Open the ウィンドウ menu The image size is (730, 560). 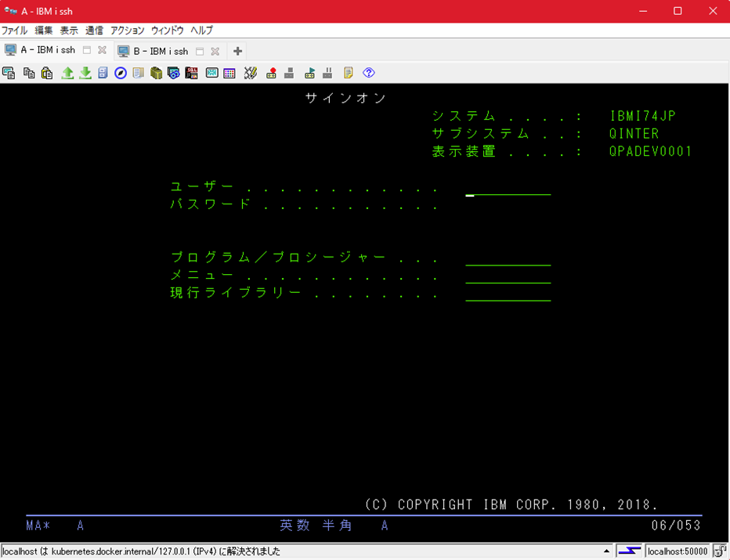coord(167,31)
